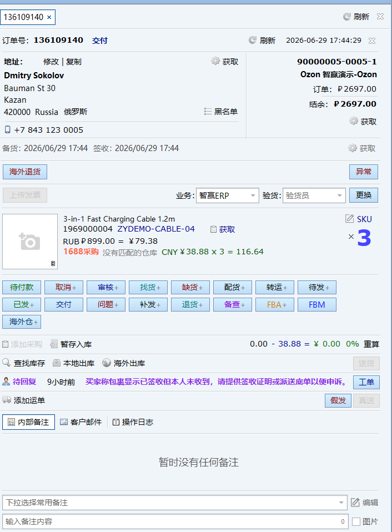Click the 复制 address link

(x=74, y=62)
